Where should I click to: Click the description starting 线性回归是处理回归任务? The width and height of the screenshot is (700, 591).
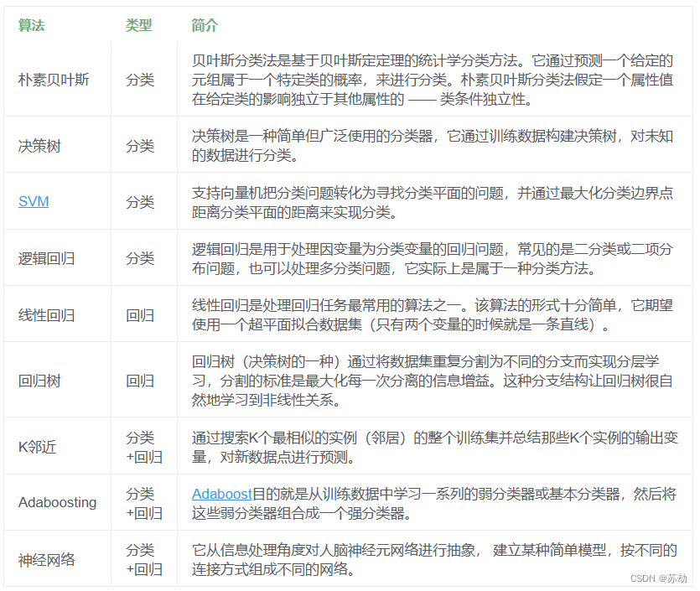point(432,315)
